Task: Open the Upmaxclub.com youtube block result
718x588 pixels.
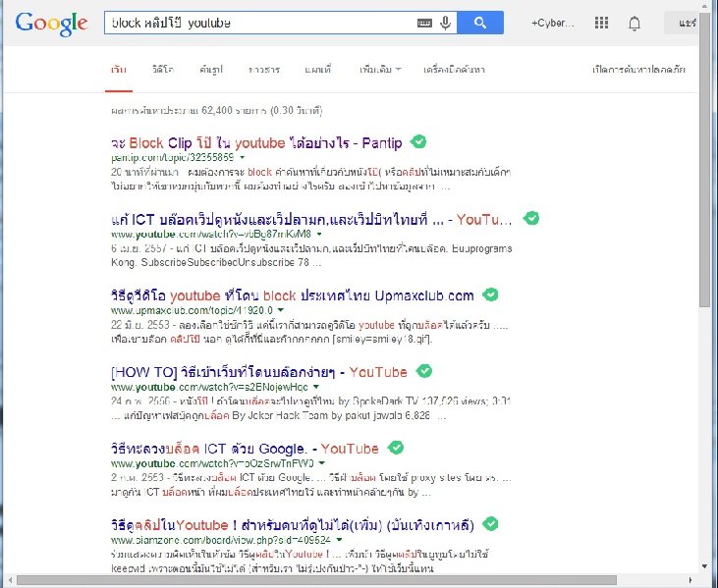Action: (292, 295)
